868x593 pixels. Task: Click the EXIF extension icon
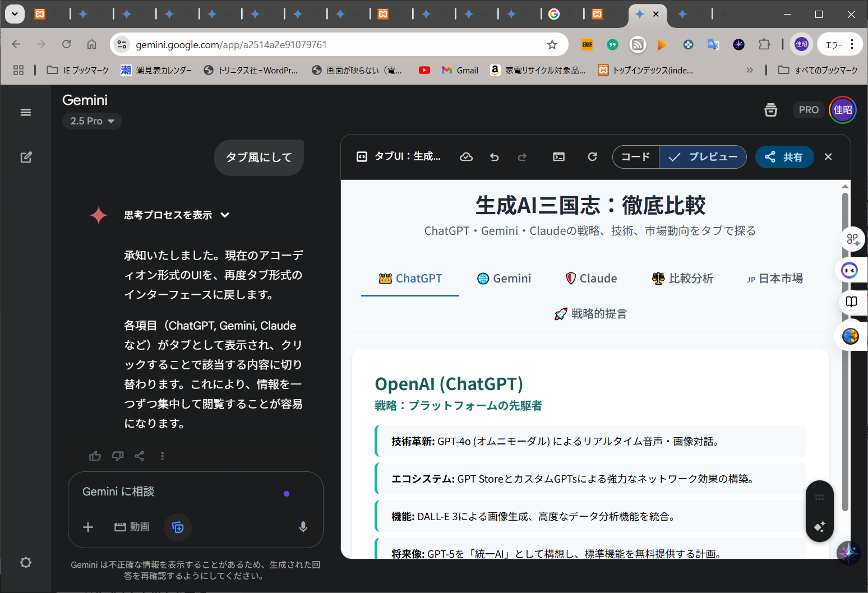pyautogui.click(x=588, y=44)
